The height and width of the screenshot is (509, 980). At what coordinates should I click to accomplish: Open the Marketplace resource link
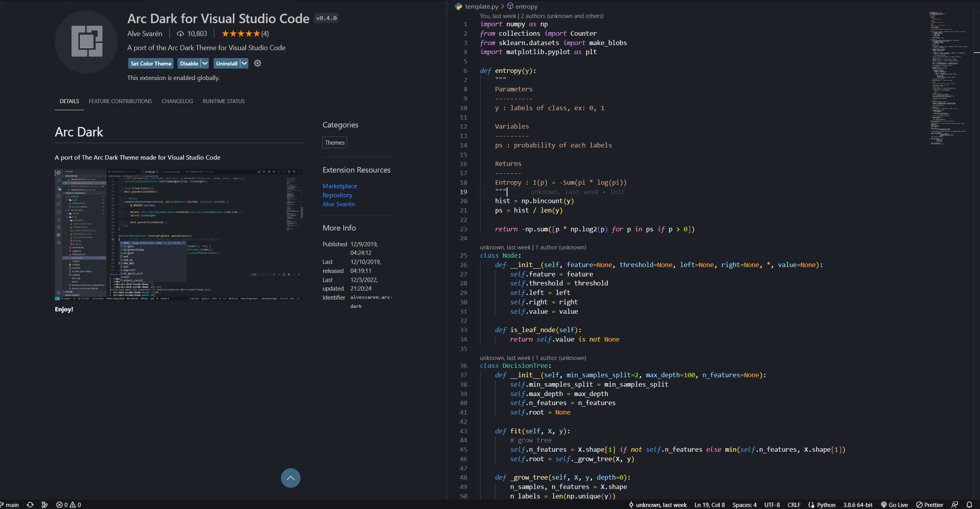pyautogui.click(x=339, y=186)
